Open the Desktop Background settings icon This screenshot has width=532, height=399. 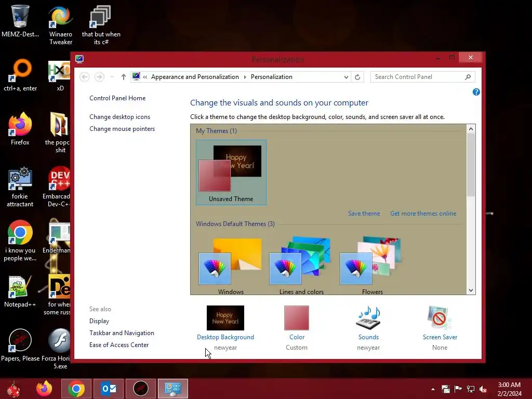pos(225,318)
